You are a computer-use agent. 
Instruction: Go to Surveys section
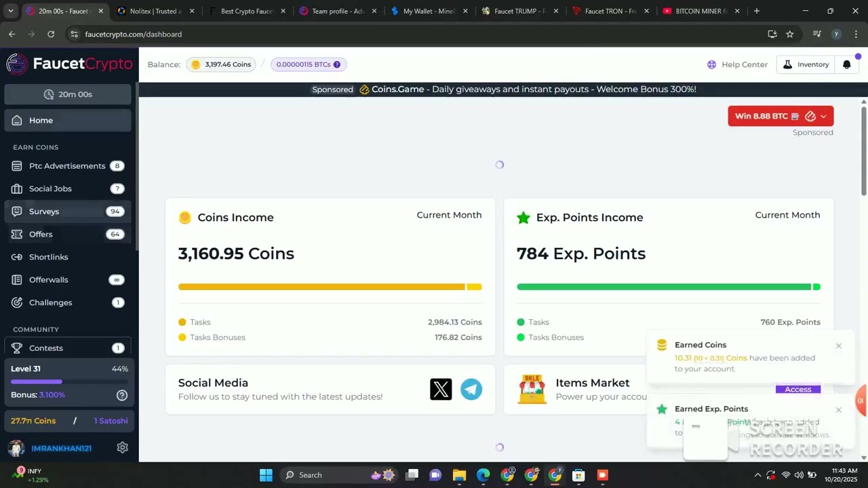(68, 211)
